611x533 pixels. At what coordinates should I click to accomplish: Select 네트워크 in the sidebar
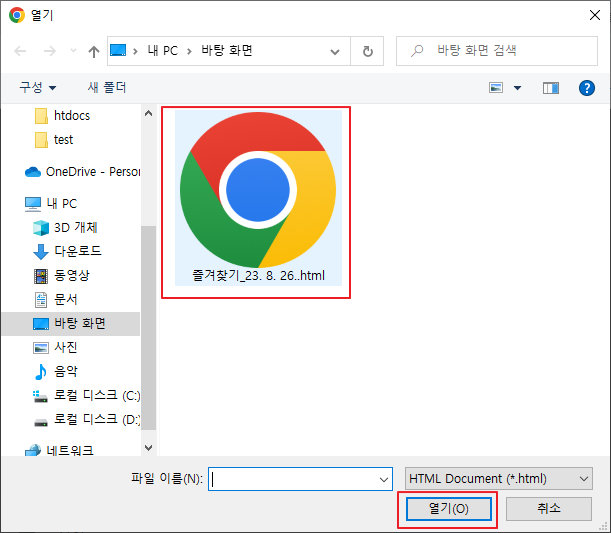[70, 450]
